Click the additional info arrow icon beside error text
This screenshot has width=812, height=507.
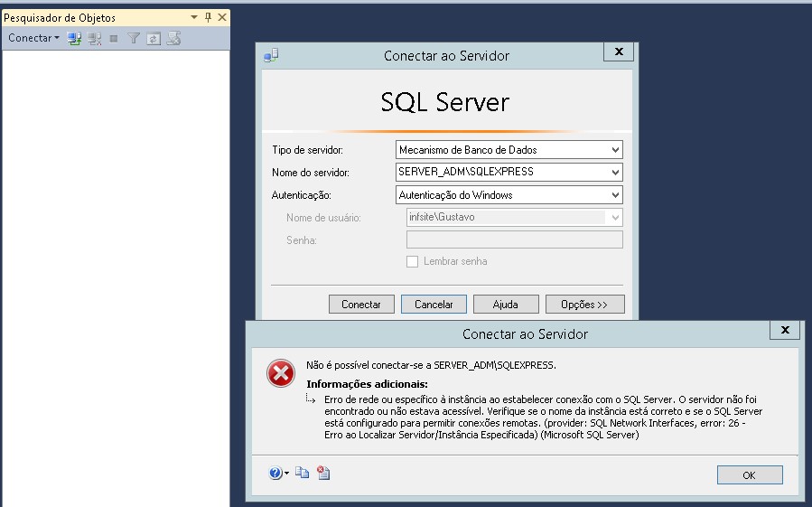pos(311,399)
